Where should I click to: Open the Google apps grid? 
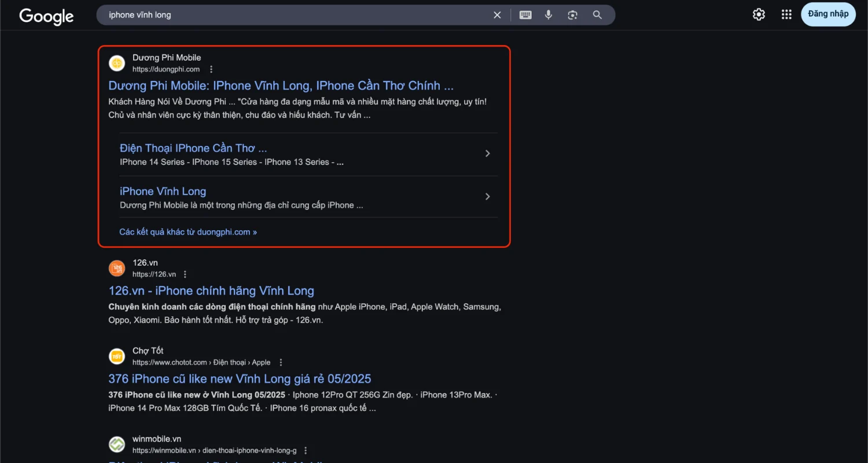coord(786,14)
